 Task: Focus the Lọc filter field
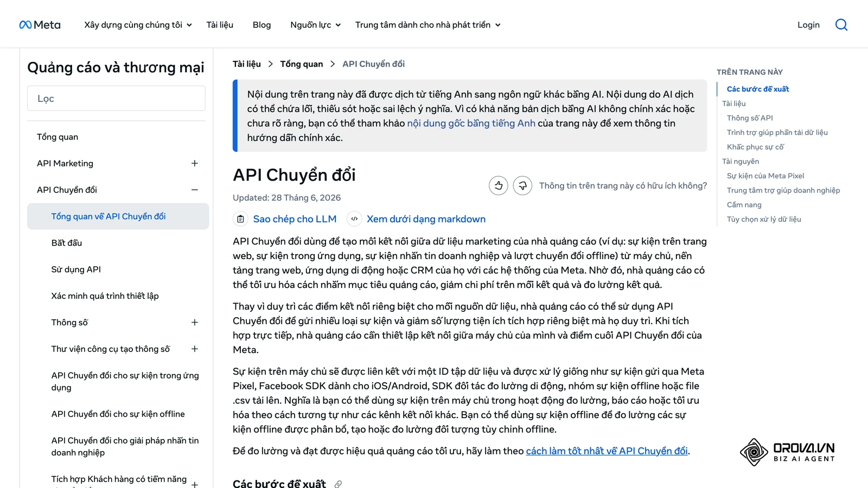[116, 98]
